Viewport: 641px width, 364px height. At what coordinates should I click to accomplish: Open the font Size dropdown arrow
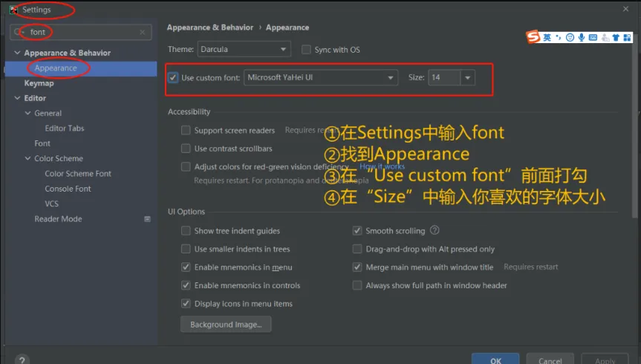(467, 77)
